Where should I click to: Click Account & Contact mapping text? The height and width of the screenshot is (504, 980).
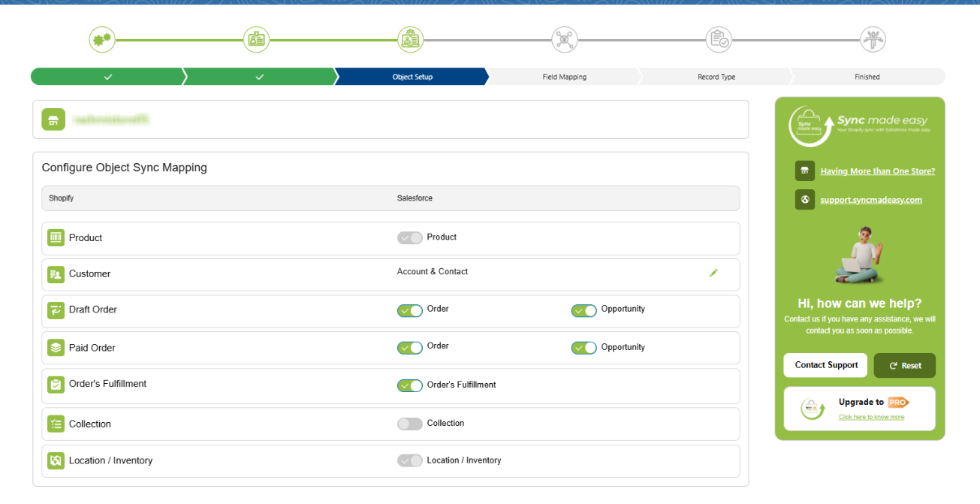click(x=433, y=272)
